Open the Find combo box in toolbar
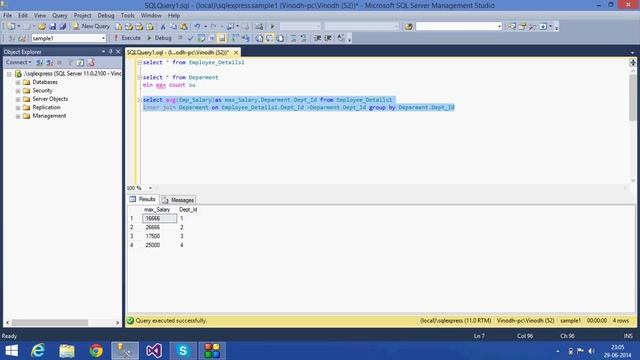Image resolution: width=640 pixels, height=360 pixels. 458,27
